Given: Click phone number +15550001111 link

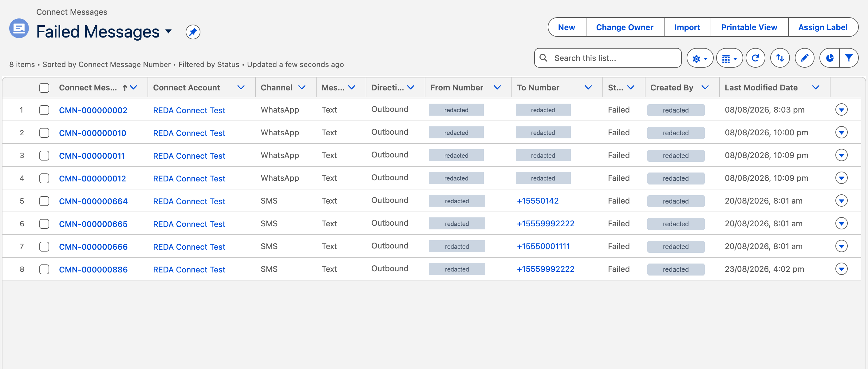Looking at the screenshot, I should pyautogui.click(x=543, y=246).
